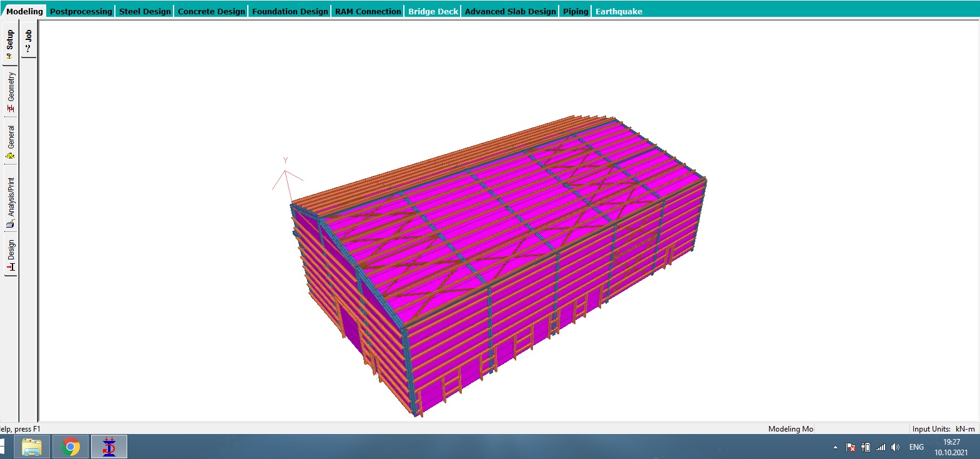Viewport: 980px width, 459px height.
Task: Go to the Steel Design tab
Action: click(x=145, y=11)
